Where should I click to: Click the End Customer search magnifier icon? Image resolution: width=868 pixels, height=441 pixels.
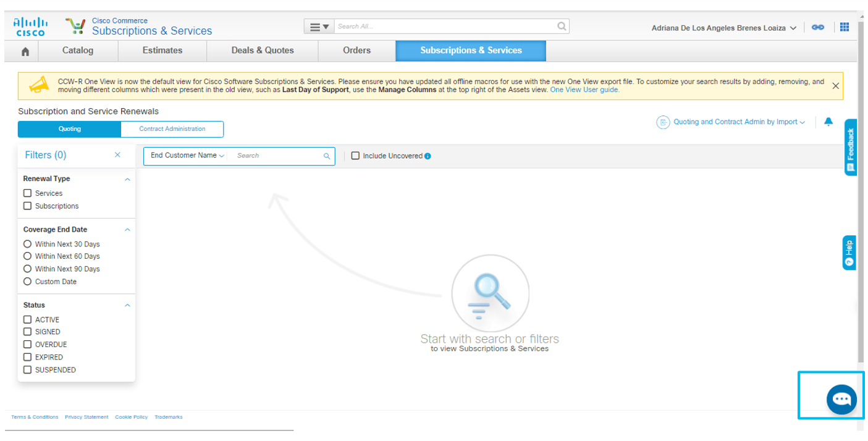coord(327,156)
